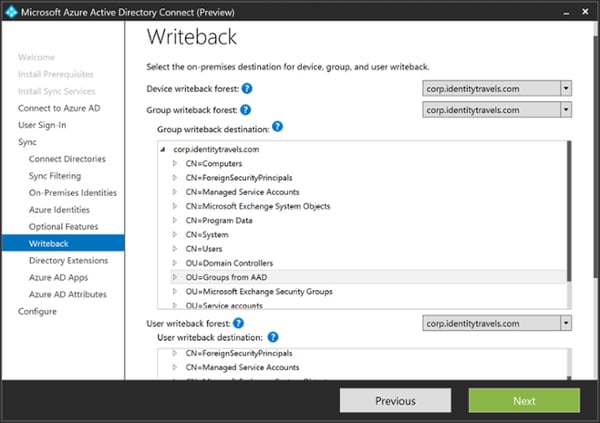Open help for User writeback forest
The width and height of the screenshot is (600, 423).
[x=238, y=323]
